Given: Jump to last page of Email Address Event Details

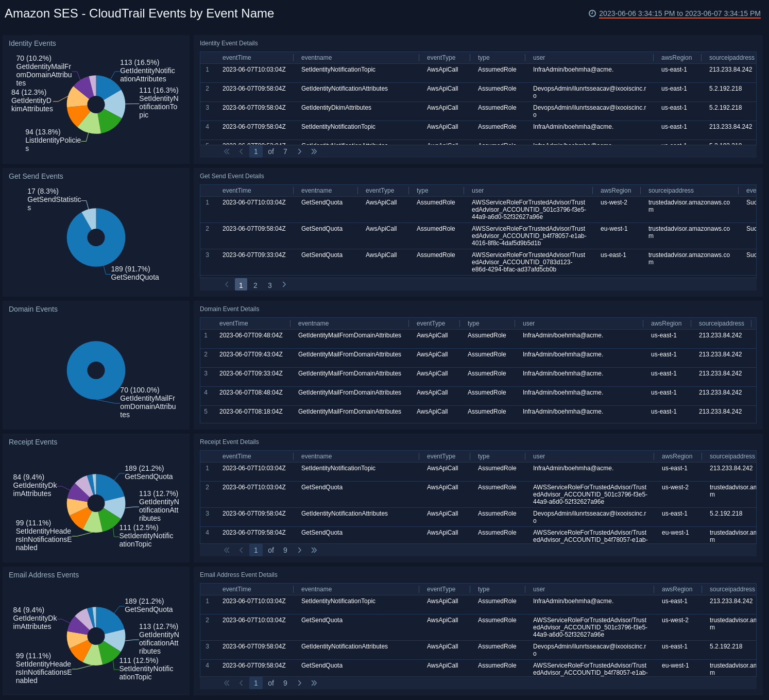Looking at the screenshot, I should coord(314,683).
